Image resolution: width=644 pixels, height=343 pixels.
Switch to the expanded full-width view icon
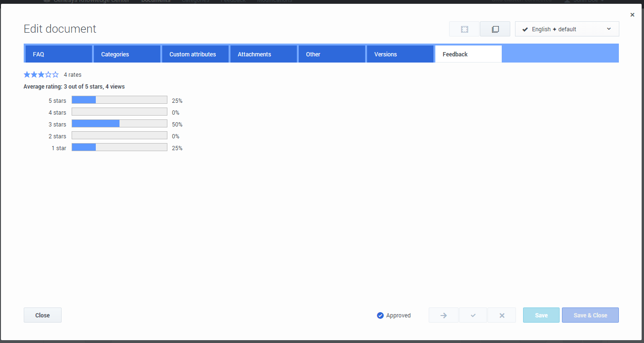click(464, 29)
